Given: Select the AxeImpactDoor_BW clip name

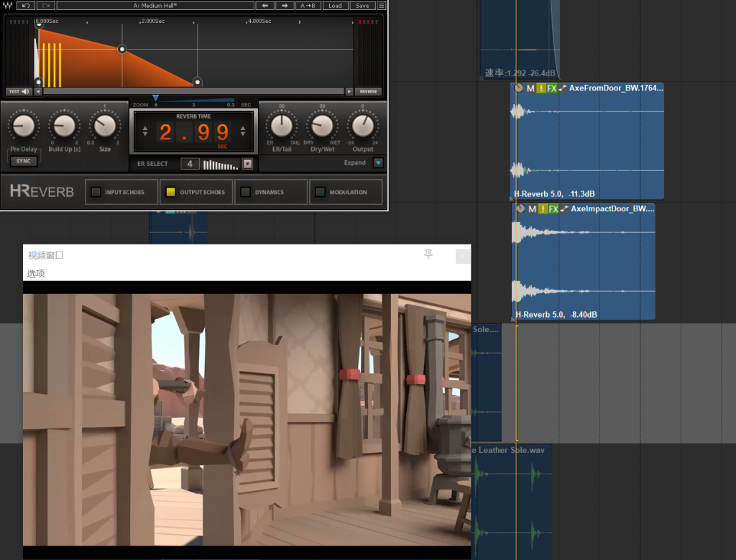Looking at the screenshot, I should tap(612, 208).
